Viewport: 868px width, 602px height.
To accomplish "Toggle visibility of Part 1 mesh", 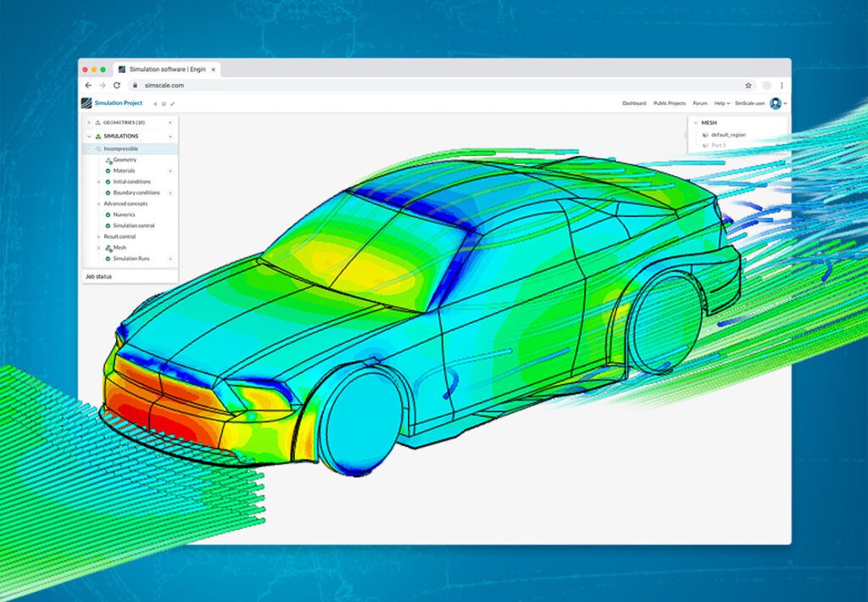I will (705, 144).
